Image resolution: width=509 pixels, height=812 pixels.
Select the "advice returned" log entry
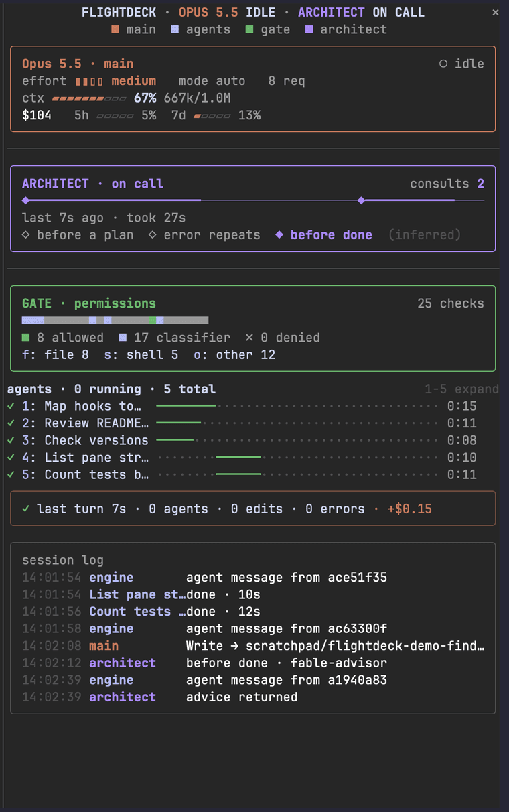[x=252, y=697]
